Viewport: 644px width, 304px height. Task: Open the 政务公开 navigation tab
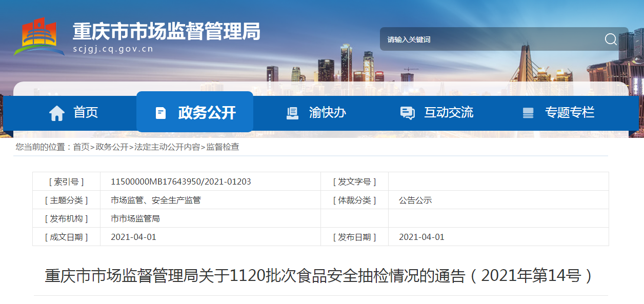click(x=195, y=112)
